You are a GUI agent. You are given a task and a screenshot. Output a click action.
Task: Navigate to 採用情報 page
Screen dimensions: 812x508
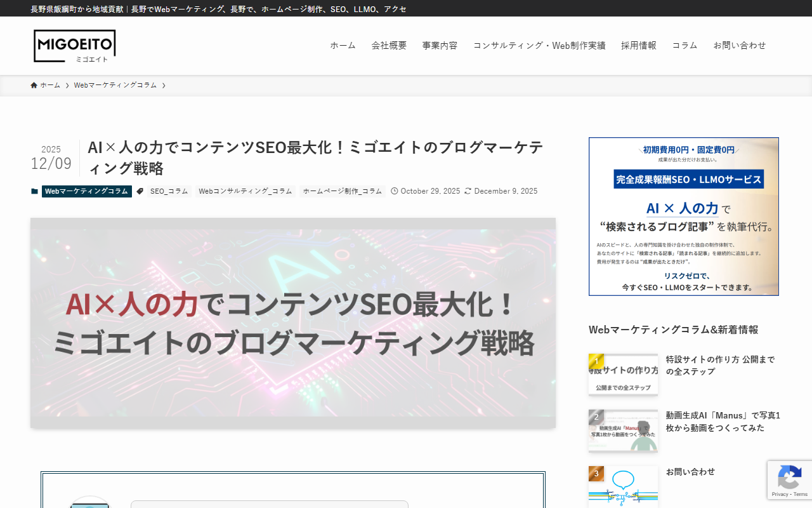click(x=639, y=46)
